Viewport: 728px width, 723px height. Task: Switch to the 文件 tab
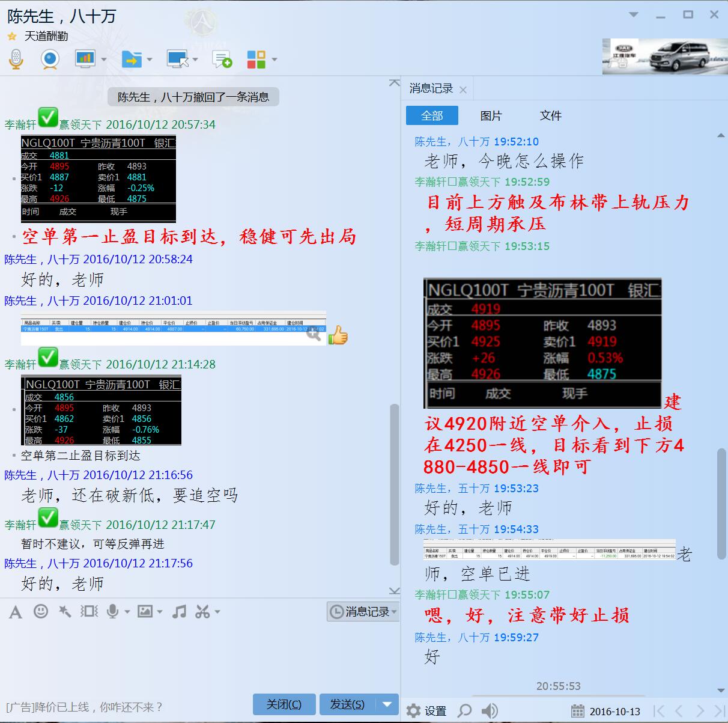point(550,115)
